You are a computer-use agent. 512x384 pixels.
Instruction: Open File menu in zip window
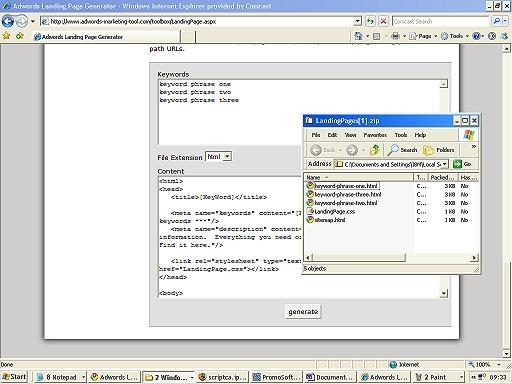(316, 135)
